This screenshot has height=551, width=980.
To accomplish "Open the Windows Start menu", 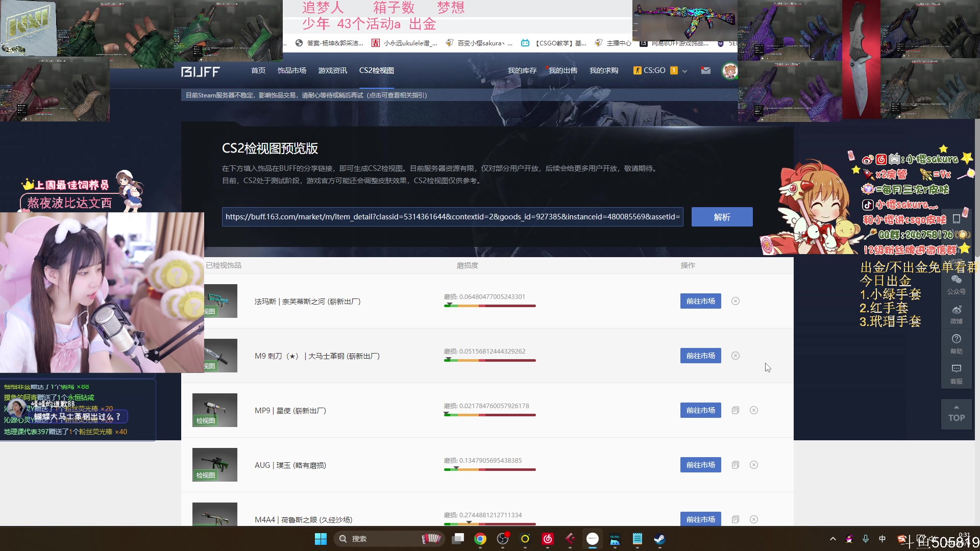I will [x=321, y=539].
